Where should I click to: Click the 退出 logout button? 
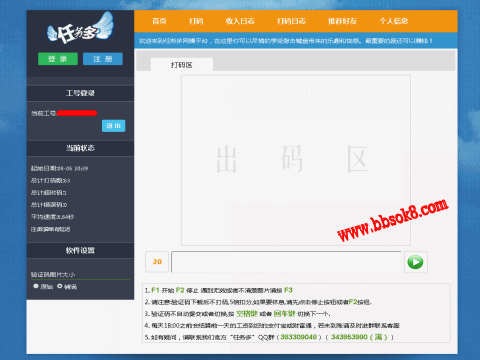(x=113, y=126)
